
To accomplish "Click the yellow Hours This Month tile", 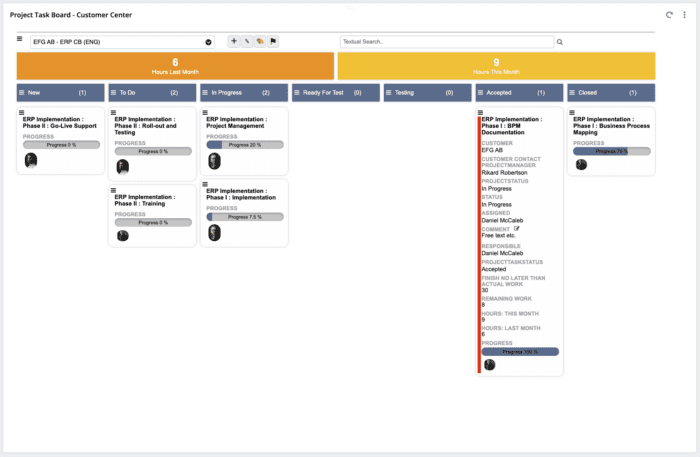I will (x=496, y=66).
